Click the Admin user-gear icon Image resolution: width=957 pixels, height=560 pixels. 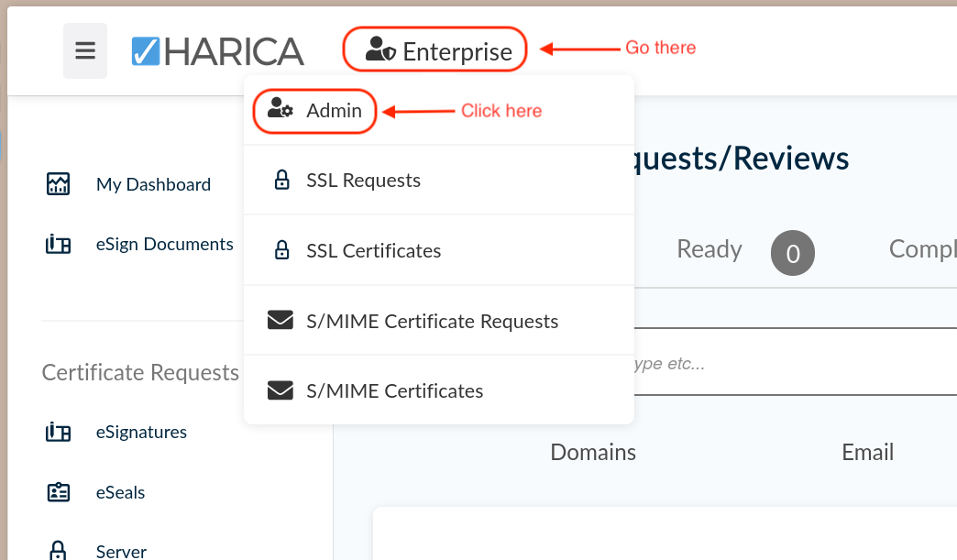pyautogui.click(x=280, y=110)
